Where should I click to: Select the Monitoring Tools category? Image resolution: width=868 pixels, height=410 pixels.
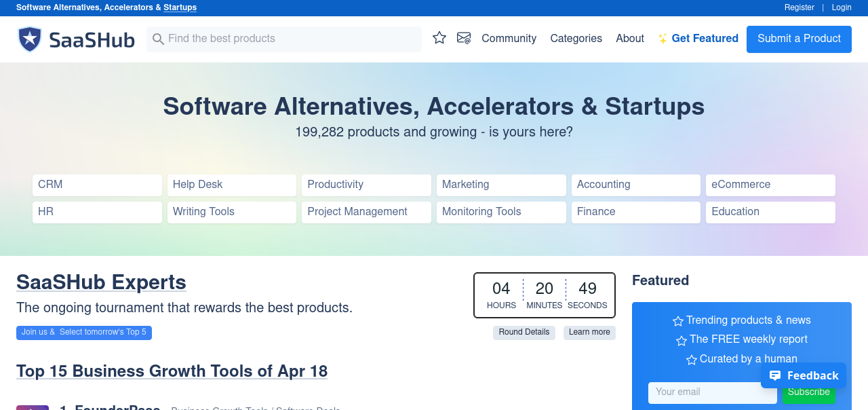pyautogui.click(x=501, y=212)
